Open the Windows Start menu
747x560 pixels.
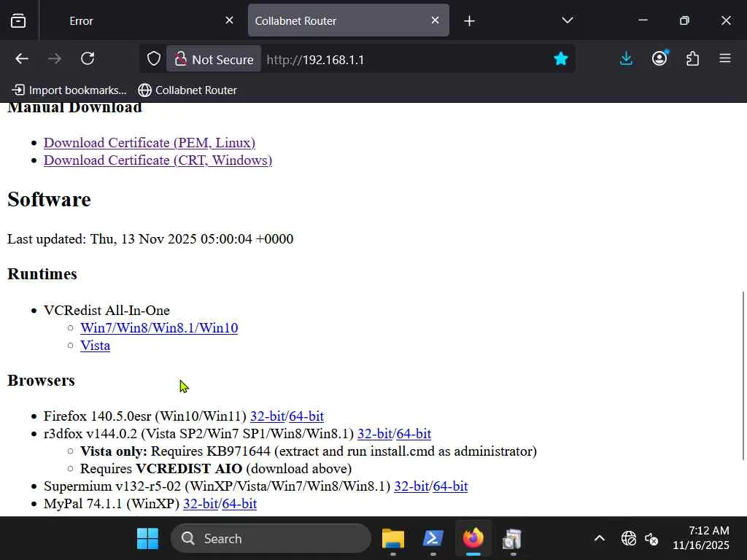point(147,539)
